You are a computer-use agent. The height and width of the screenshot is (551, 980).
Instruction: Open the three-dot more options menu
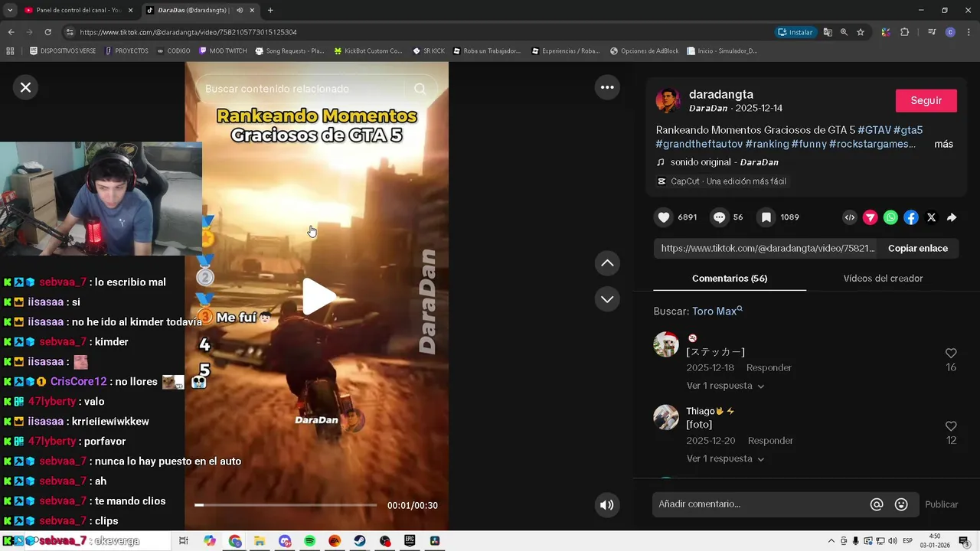(x=607, y=87)
